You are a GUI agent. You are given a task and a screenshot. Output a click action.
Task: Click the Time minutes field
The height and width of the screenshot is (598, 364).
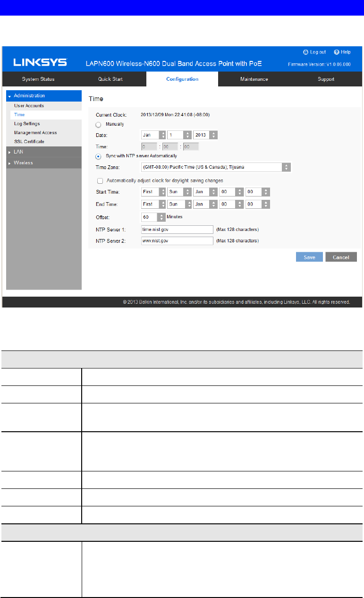click(170, 146)
